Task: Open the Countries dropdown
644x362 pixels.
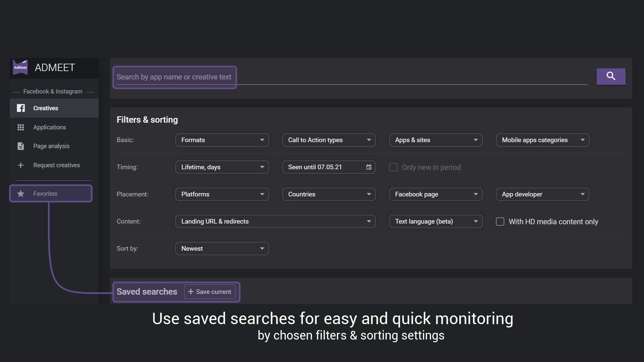Action: pyautogui.click(x=328, y=194)
